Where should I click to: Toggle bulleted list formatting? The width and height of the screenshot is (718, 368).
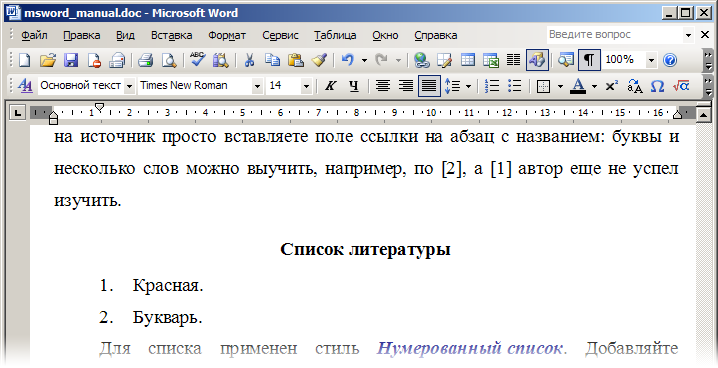pyautogui.click(x=515, y=86)
